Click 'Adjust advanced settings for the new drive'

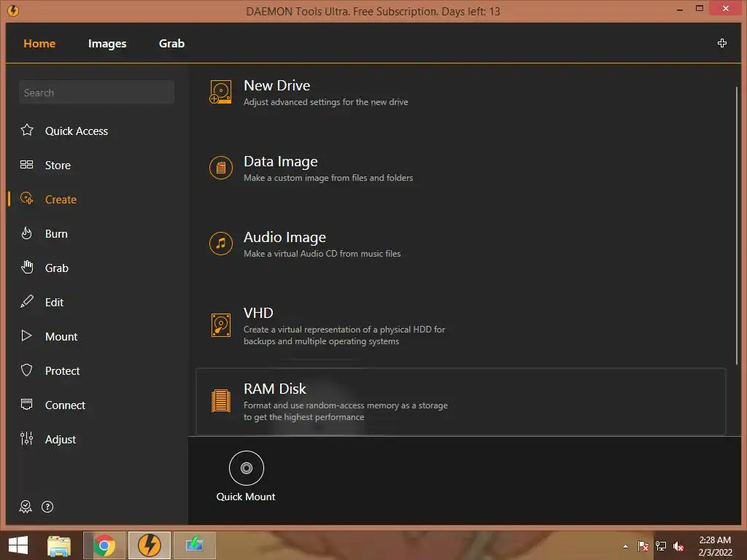click(x=326, y=102)
